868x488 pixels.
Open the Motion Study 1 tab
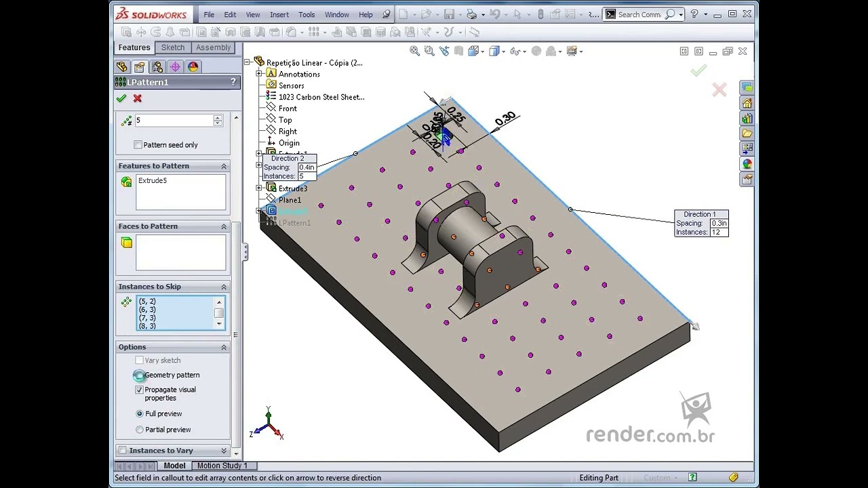click(x=222, y=466)
